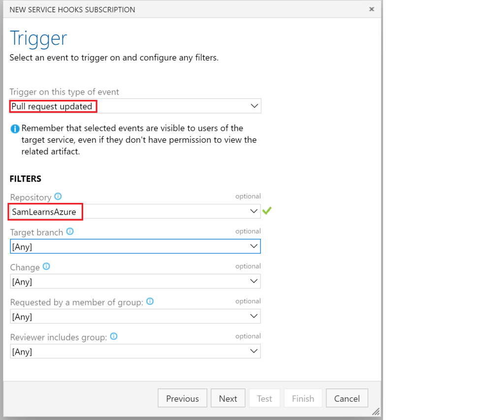Screen dimensions: 504x420
Task: Click the green checkmark next to Repository
Action: click(267, 211)
